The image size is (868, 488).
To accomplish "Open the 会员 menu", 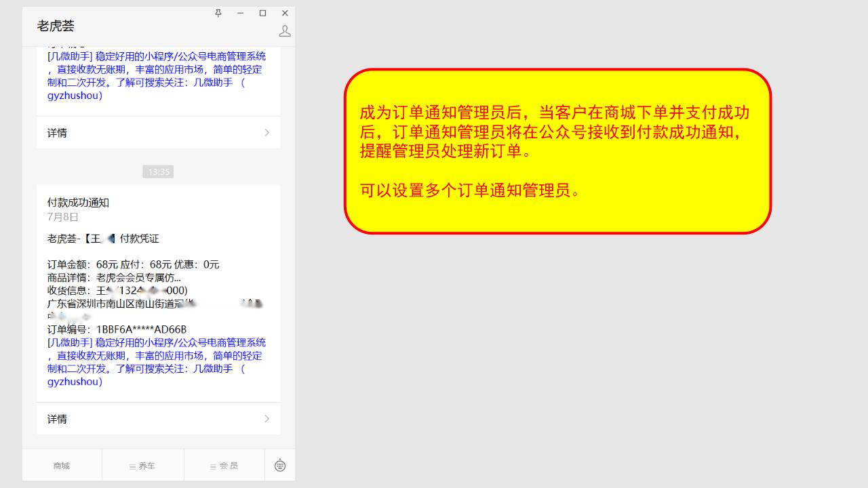I will click(224, 466).
